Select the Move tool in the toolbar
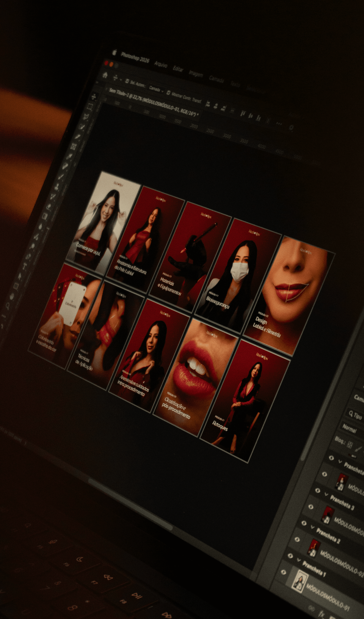Viewport: 364px width, 619px height. pos(94,97)
